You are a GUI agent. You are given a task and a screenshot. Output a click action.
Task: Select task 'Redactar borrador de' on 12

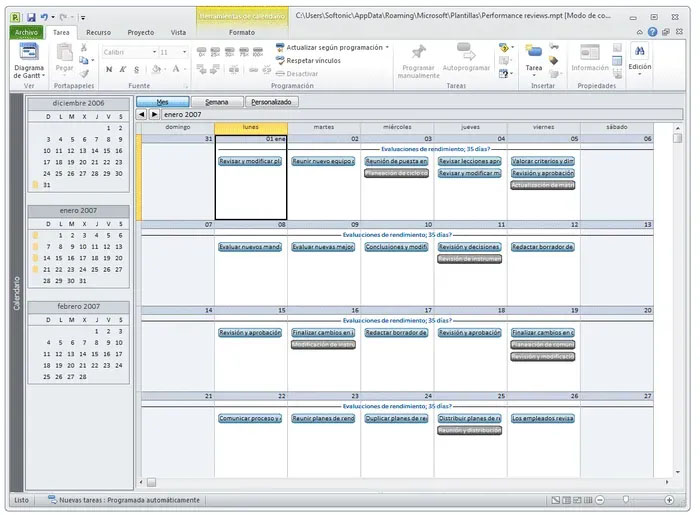(542, 247)
